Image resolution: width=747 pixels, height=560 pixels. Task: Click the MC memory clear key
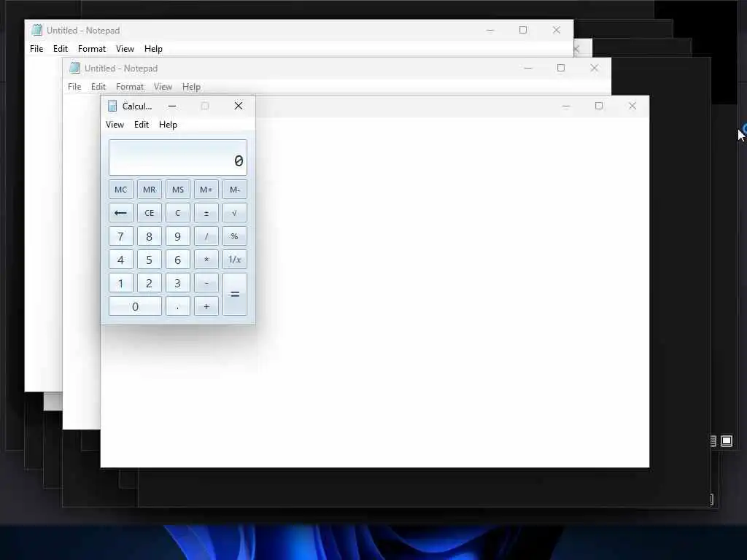point(120,190)
